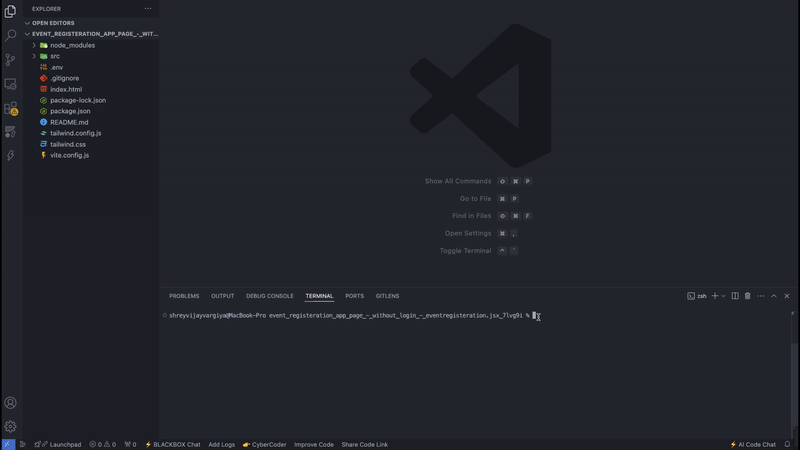Screen dimensions: 800x450
Task: Open Explorer views and more actions menu
Action: coord(147,9)
